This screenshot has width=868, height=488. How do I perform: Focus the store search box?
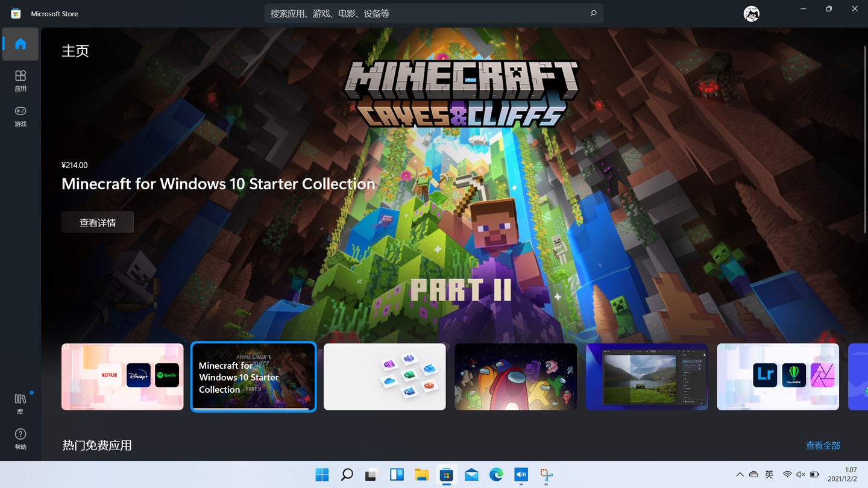tap(433, 13)
